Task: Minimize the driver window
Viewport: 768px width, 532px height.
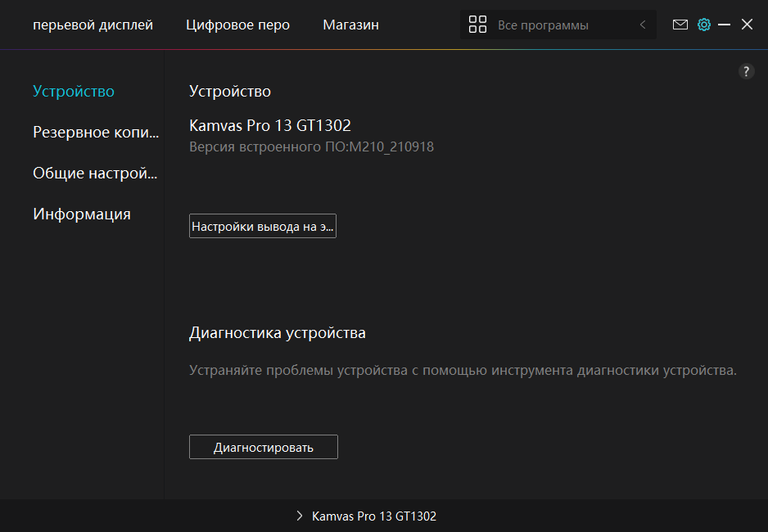Action: coord(724,25)
